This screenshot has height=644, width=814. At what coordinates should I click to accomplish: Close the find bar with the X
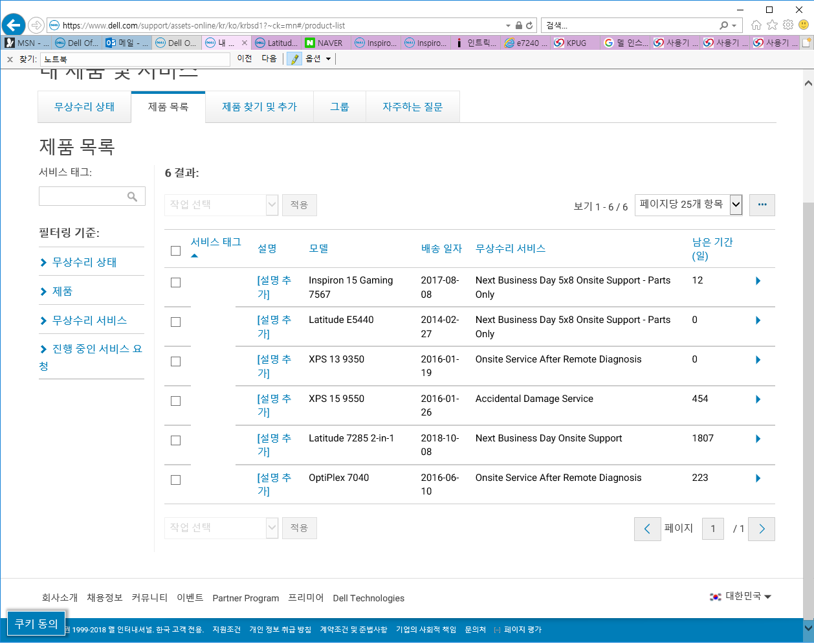pos(10,59)
